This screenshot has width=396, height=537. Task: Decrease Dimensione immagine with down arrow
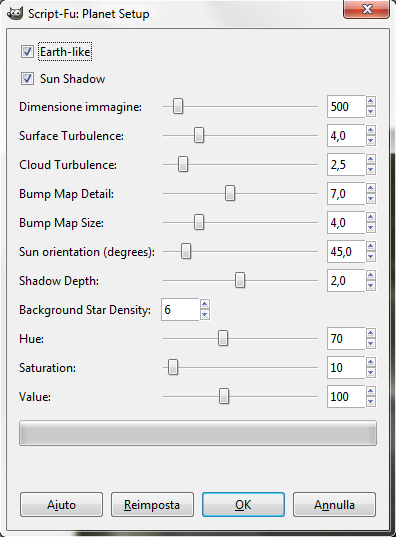(371, 112)
